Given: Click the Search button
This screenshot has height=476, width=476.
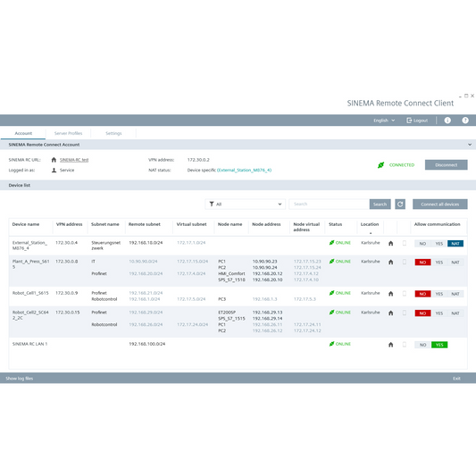Looking at the screenshot, I should [380, 204].
